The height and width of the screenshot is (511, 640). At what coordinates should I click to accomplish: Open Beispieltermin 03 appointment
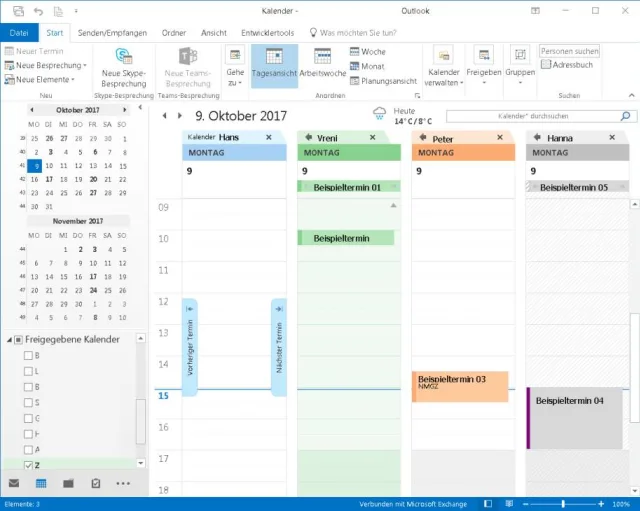pyautogui.click(x=460, y=387)
